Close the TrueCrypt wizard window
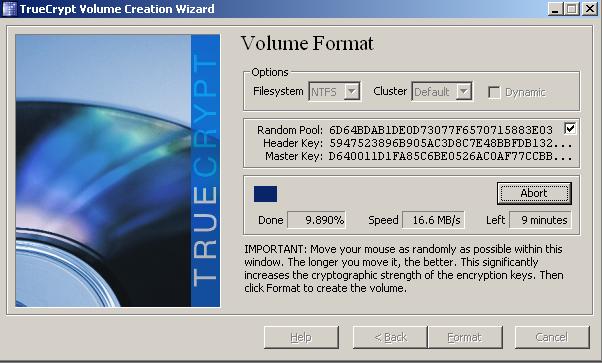The image size is (602, 363). tap(590, 9)
